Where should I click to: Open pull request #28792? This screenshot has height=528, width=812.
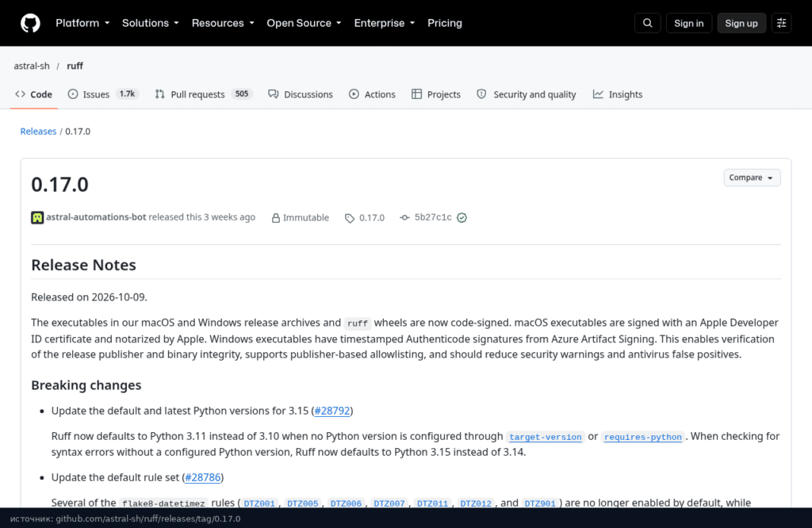(x=332, y=411)
